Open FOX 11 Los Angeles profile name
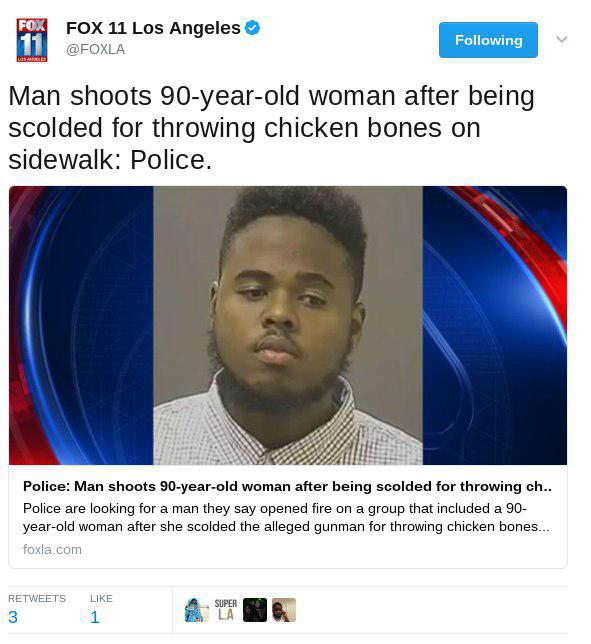This screenshot has width=591, height=644. pos(153,28)
